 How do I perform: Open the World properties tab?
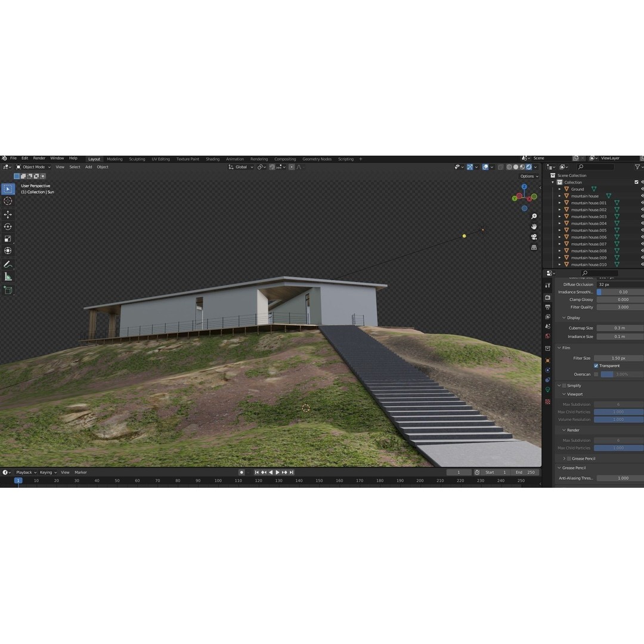(547, 336)
